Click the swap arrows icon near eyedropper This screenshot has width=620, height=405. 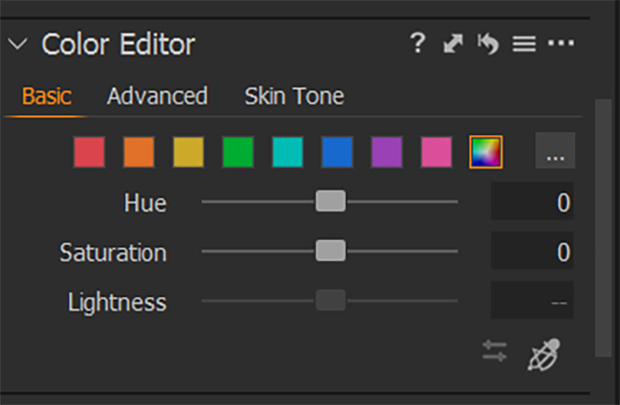pos(494,351)
